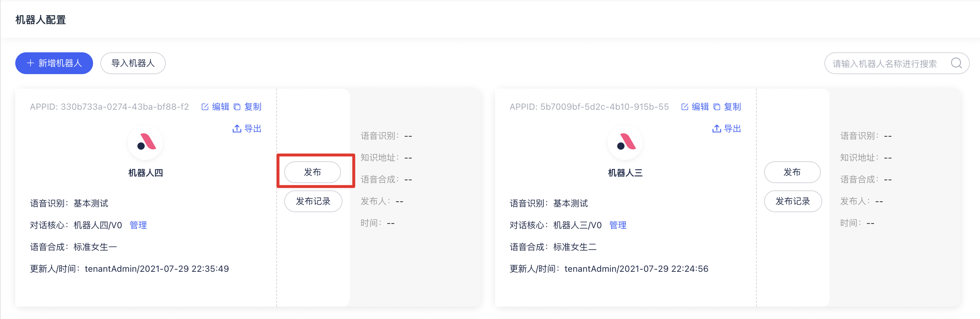Click the search magnifier icon
Viewport: 980px width, 319px height.
pyautogui.click(x=956, y=63)
